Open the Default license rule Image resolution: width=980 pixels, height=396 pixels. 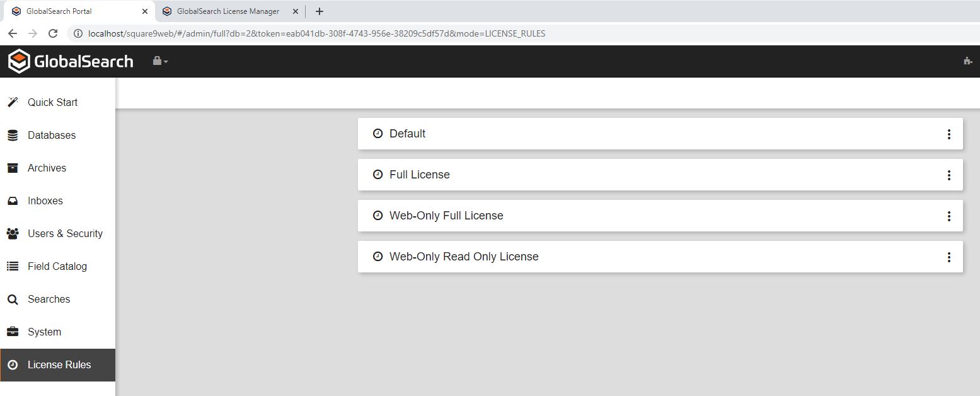point(407,134)
